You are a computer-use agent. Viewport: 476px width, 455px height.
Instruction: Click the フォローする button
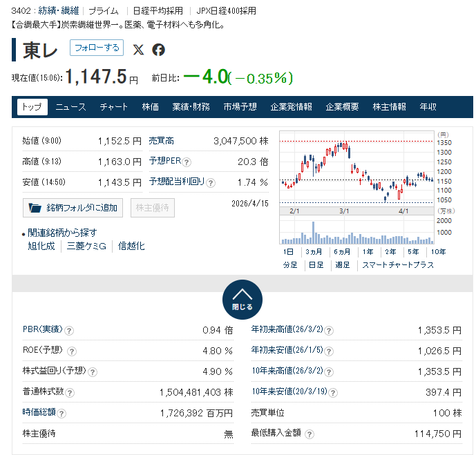(x=97, y=48)
